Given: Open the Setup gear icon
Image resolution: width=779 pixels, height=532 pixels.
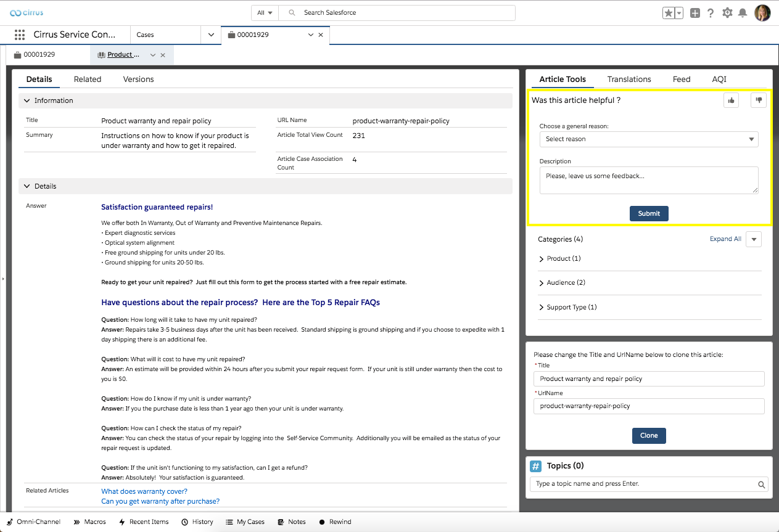Looking at the screenshot, I should coord(727,12).
